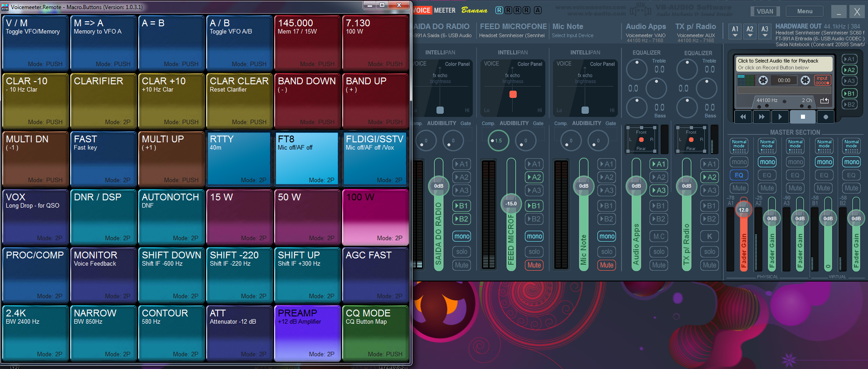Switch Normal mode selector on bus A1

click(739, 146)
